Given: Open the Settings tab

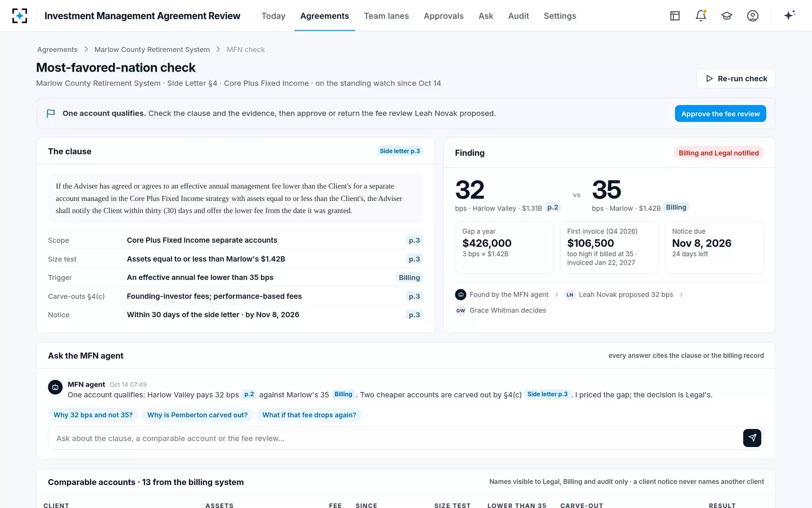Looking at the screenshot, I should [x=560, y=16].
